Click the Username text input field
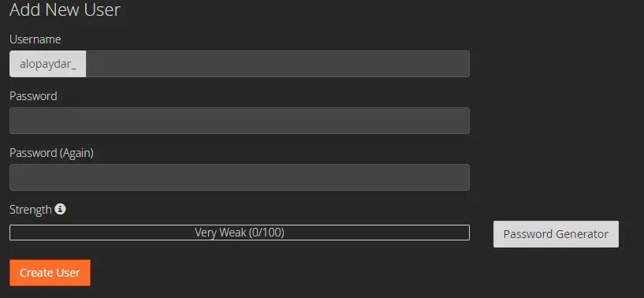Screen dimensions: 644x298 (x=277, y=64)
